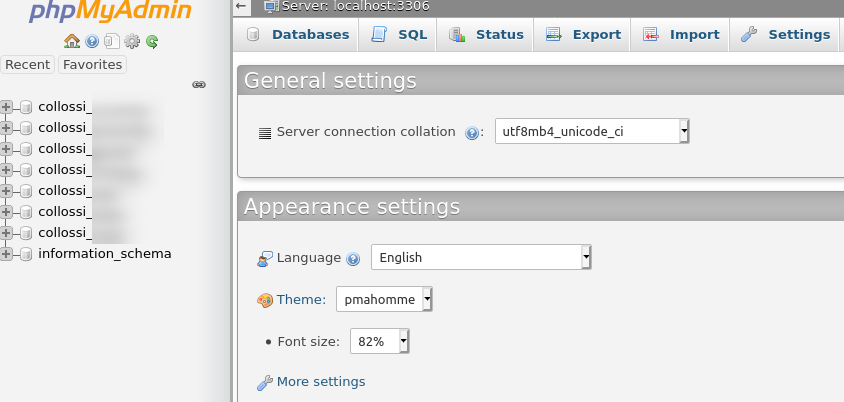This screenshot has height=402, width=844.
Task: Switch to the Databases tab
Action: 298,34
